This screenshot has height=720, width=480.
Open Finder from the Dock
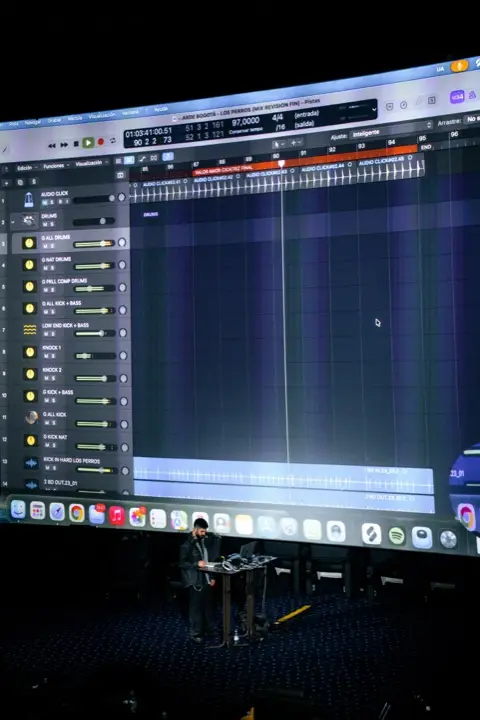[x=18, y=510]
